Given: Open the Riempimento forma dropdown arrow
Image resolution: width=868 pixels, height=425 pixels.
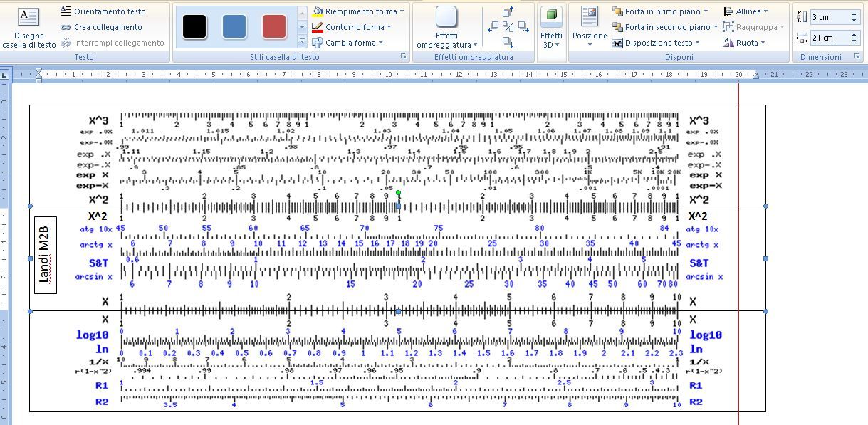Looking at the screenshot, I should 402,11.
